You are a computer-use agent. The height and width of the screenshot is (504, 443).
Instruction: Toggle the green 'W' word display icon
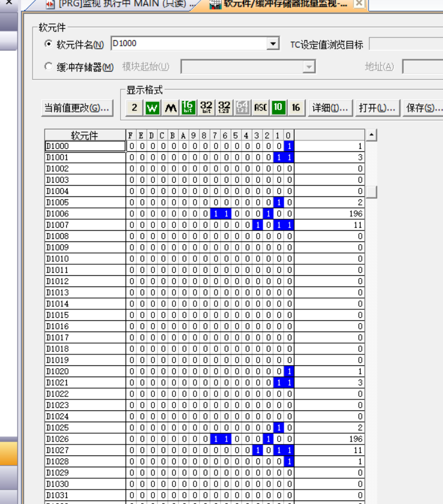pos(153,108)
